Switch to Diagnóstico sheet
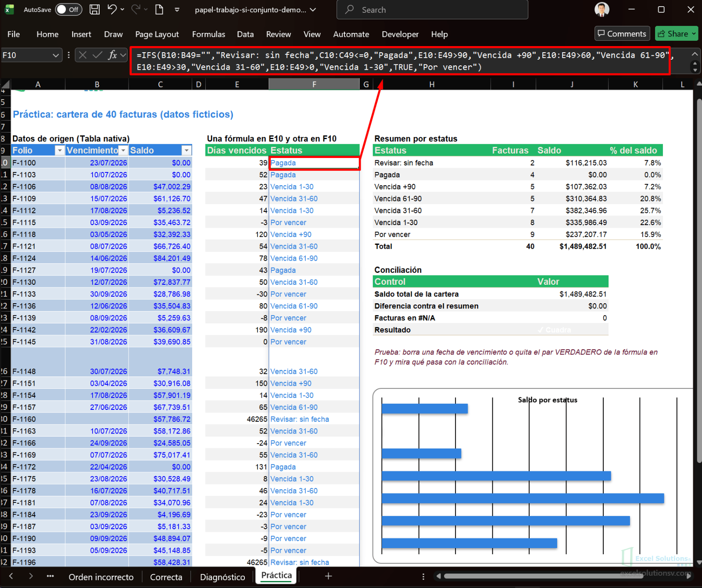702x588 pixels. point(222,577)
